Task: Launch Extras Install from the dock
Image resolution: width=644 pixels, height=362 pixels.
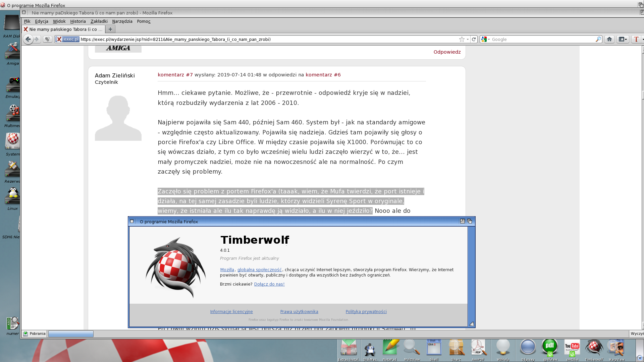Action: click(349, 350)
